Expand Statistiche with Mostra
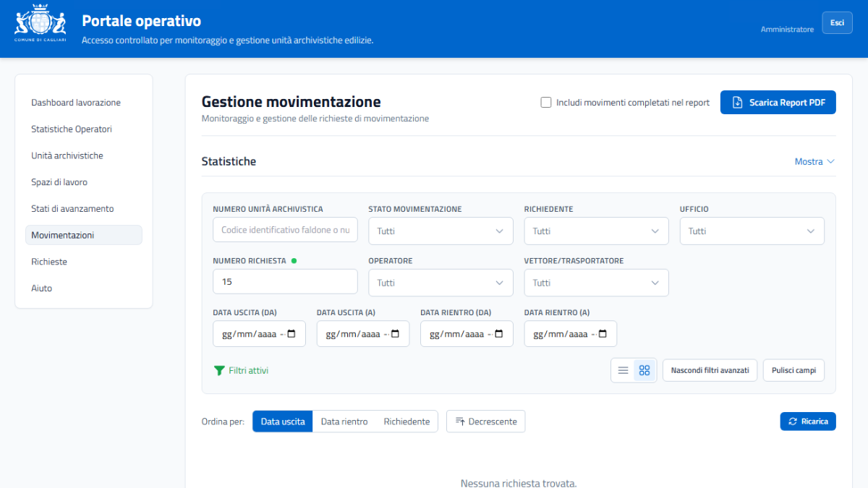 point(814,162)
